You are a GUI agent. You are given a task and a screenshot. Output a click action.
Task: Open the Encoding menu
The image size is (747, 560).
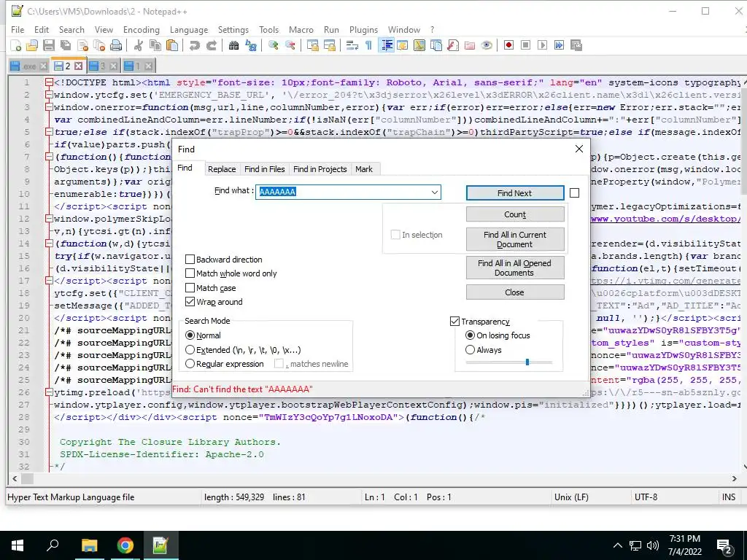pyautogui.click(x=142, y=29)
